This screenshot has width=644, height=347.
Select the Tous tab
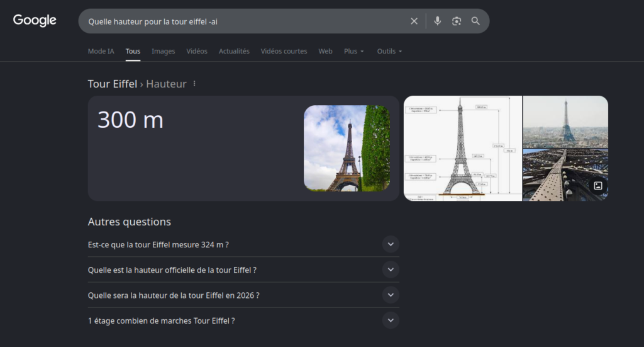(133, 52)
